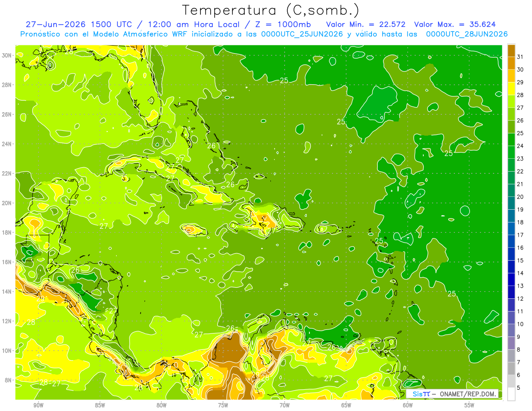Screen dimensions: 532x411
Task: Click the color scale label 6
Action: click(x=519, y=375)
